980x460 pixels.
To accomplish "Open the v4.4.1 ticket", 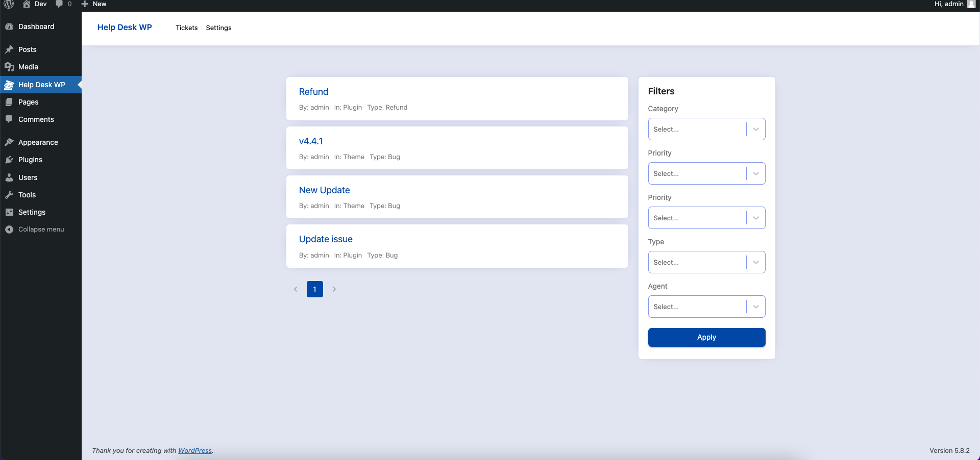I will pos(311,141).
